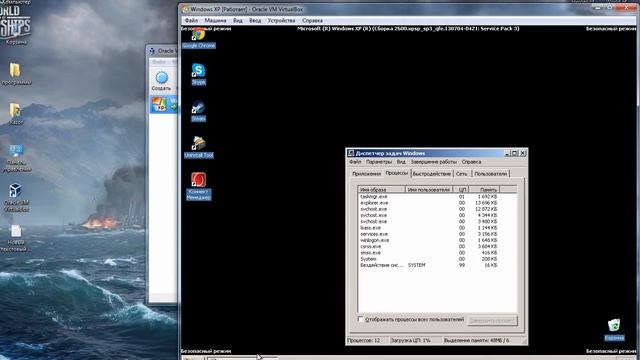Switch to the Быстродействие tab
Viewport: 640px width, 360px height.
[432, 174]
